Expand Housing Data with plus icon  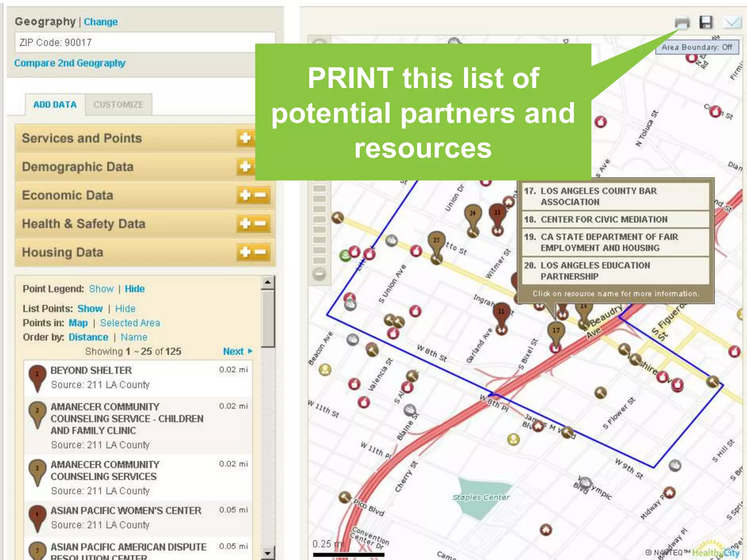pyautogui.click(x=245, y=252)
